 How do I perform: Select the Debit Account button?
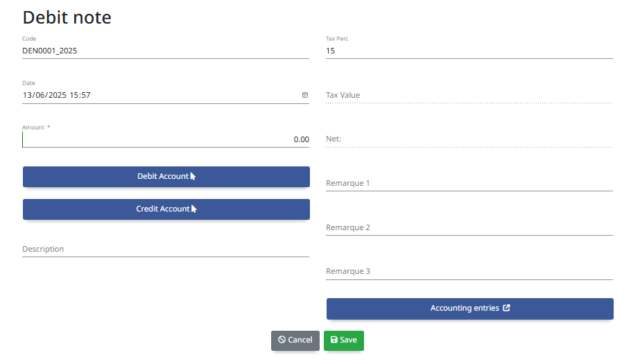tap(166, 177)
